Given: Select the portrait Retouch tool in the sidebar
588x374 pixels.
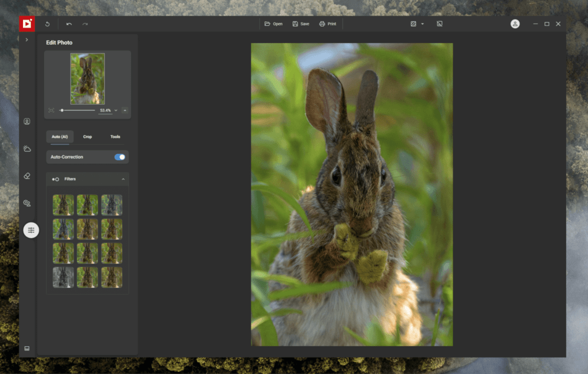Looking at the screenshot, I should [x=27, y=121].
